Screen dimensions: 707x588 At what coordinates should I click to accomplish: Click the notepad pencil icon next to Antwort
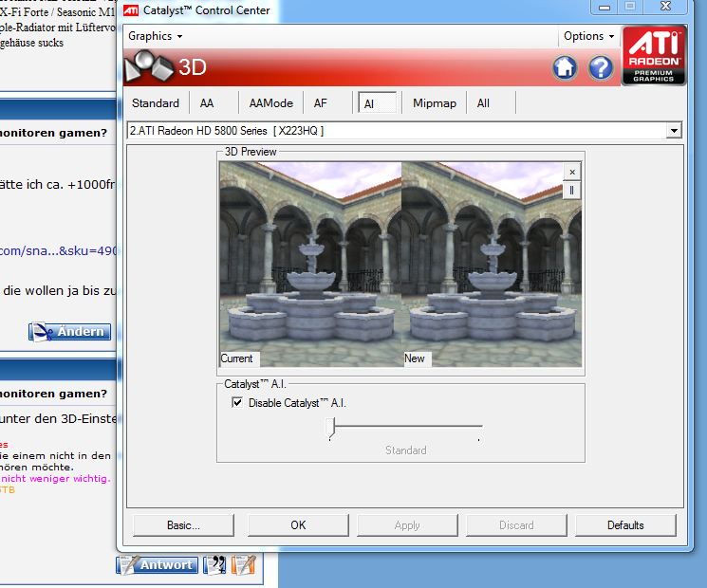tap(244, 565)
